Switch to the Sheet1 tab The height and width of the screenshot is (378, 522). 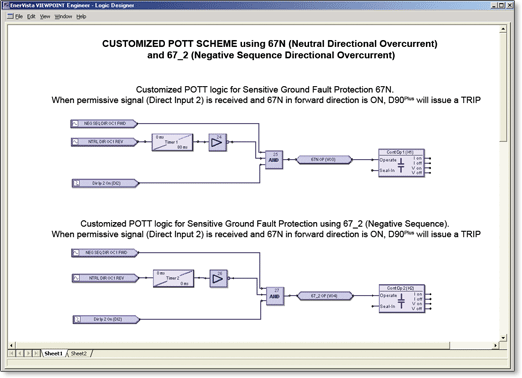tap(53, 353)
